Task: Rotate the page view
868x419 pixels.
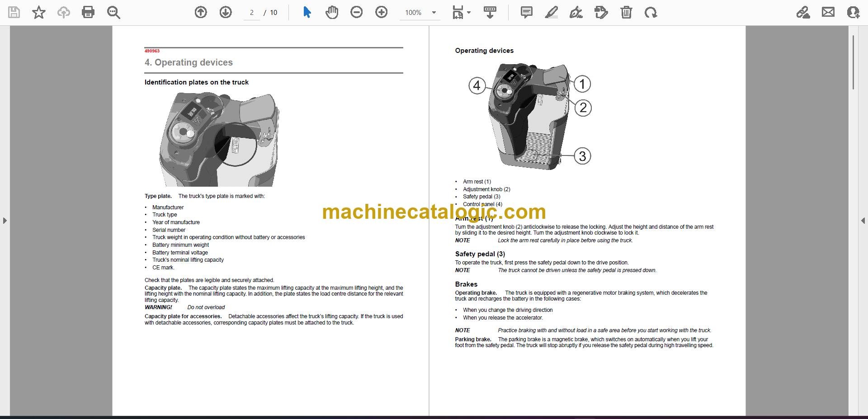Action: pos(651,12)
